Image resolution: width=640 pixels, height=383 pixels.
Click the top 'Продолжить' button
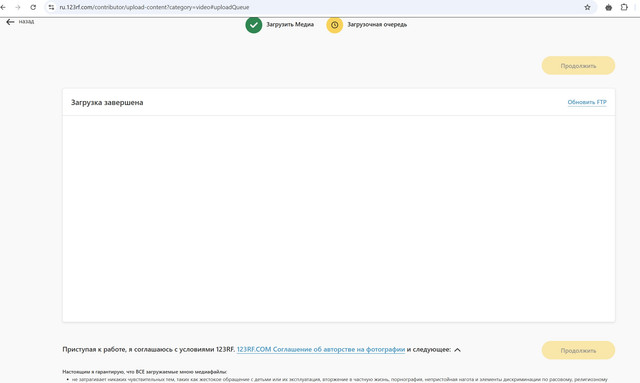pos(578,65)
